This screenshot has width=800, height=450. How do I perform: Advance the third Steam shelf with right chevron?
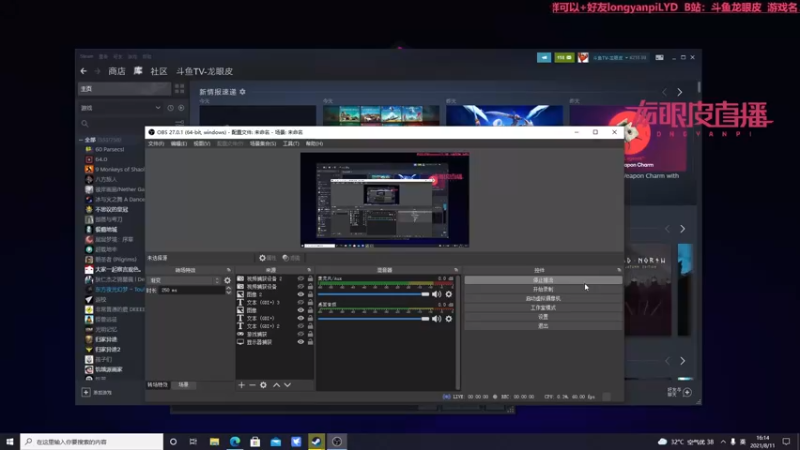click(x=683, y=361)
